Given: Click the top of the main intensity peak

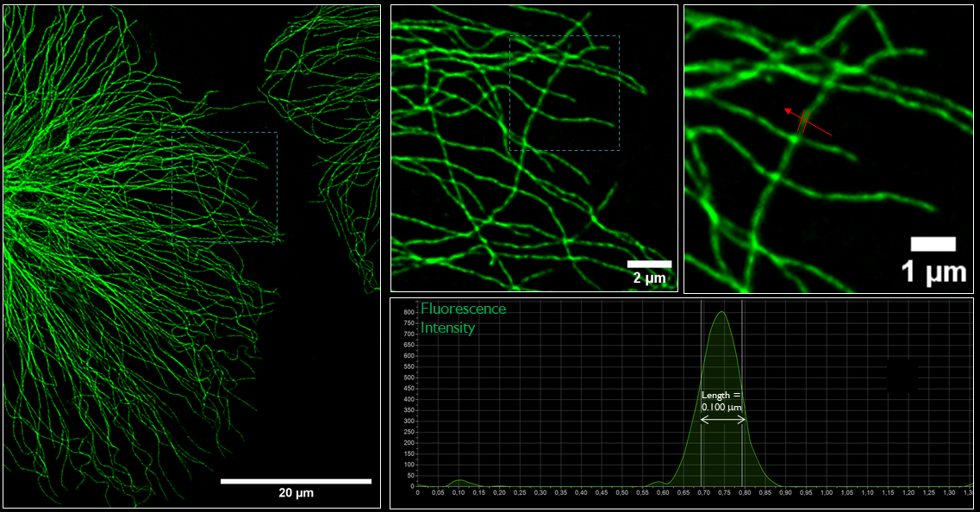Looking at the screenshot, I should tap(721, 313).
